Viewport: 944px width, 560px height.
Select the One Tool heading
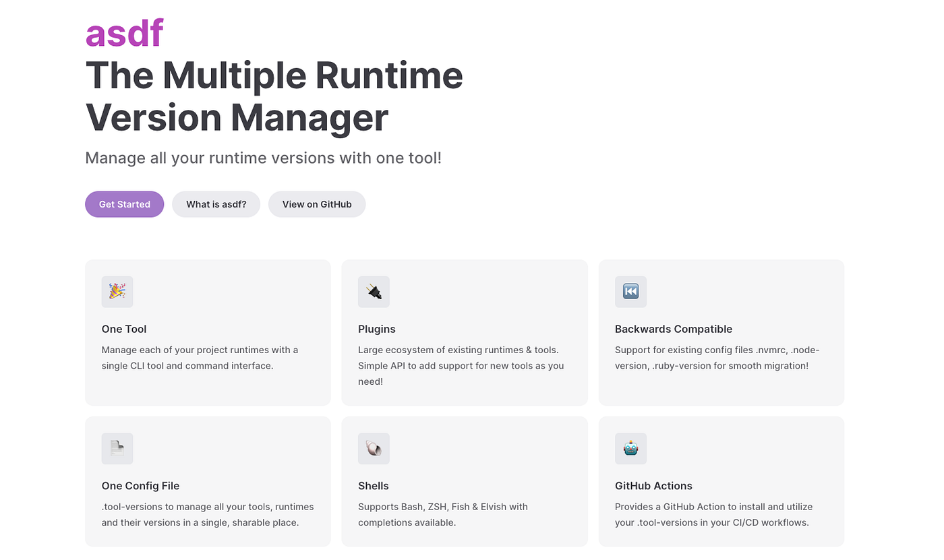(x=124, y=329)
